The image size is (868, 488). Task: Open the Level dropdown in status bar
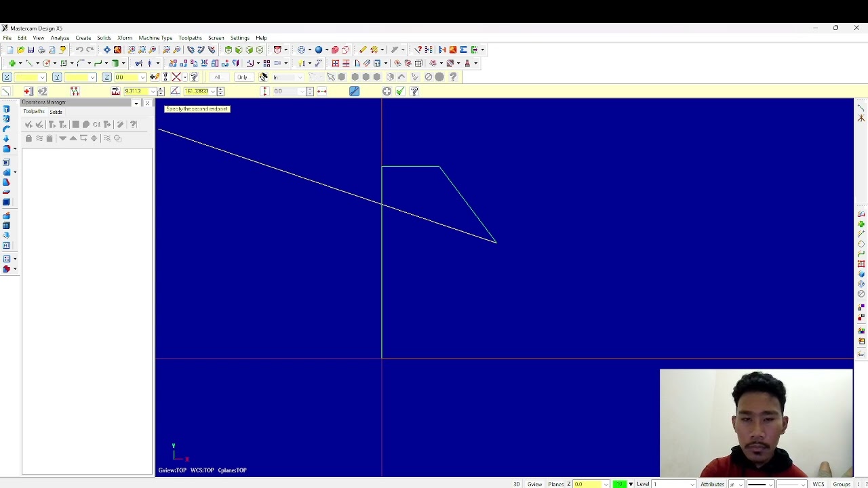[x=692, y=484]
